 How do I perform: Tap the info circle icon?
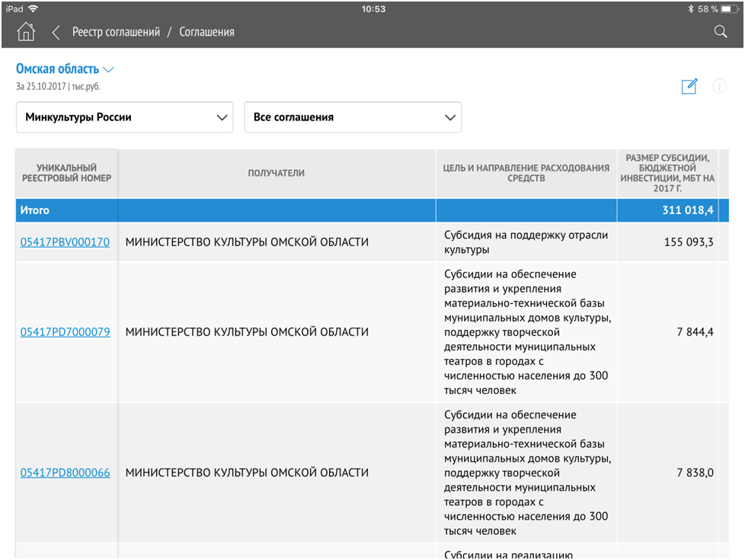point(719,86)
